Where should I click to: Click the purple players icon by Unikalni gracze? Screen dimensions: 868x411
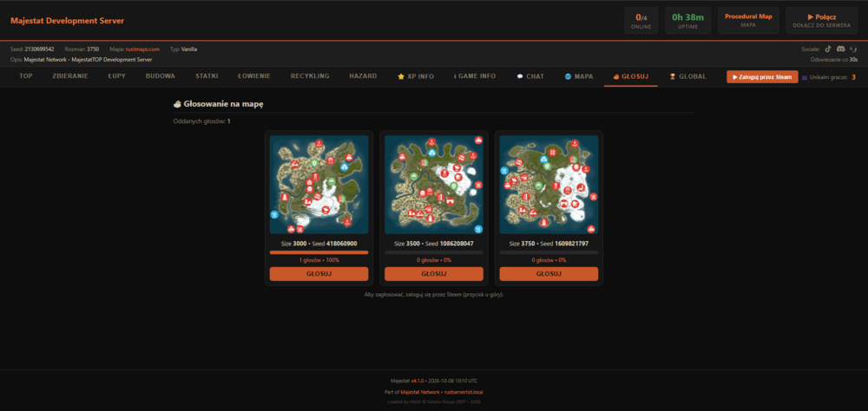[x=805, y=77]
